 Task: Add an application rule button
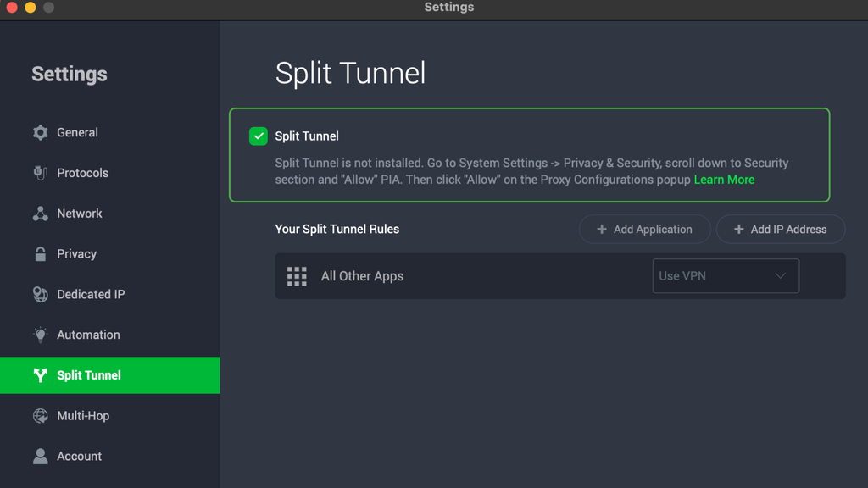tap(645, 229)
